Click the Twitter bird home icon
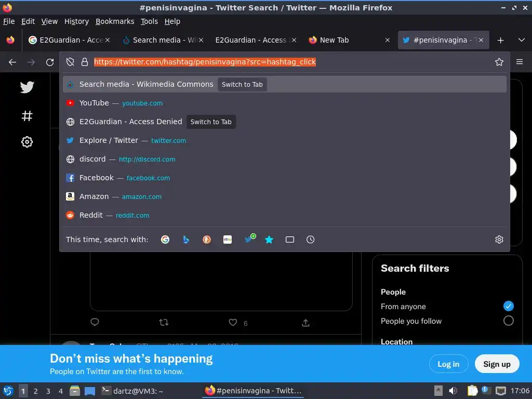Image resolution: width=532 pixels, height=399 pixels. pos(27,87)
